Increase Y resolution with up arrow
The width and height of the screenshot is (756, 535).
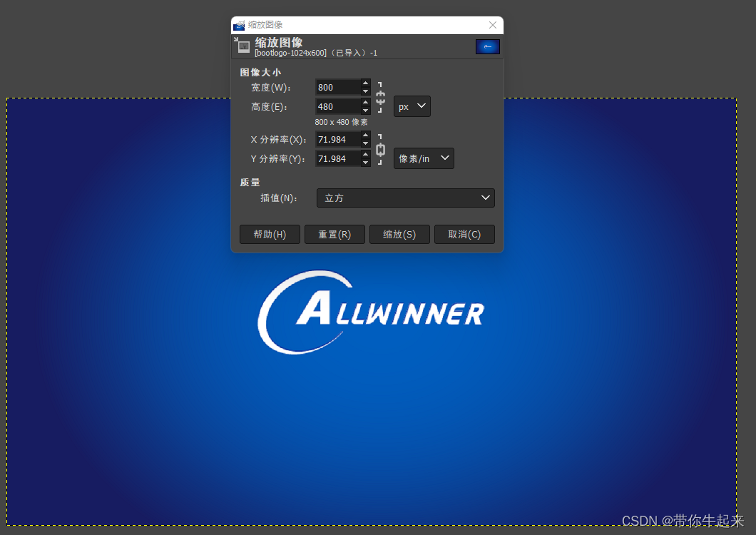365,154
